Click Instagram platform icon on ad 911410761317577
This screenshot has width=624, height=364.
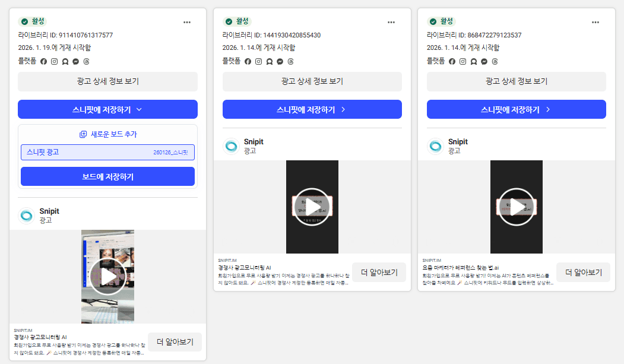coord(55,61)
